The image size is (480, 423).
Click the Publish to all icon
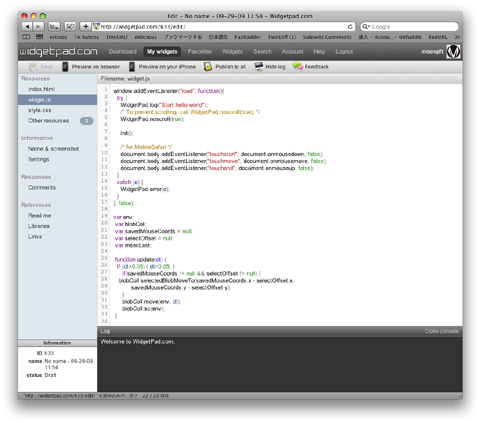point(208,67)
